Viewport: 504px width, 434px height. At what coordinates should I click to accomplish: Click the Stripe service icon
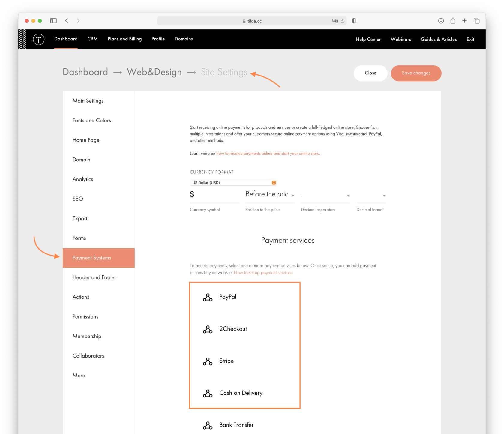coord(208,361)
